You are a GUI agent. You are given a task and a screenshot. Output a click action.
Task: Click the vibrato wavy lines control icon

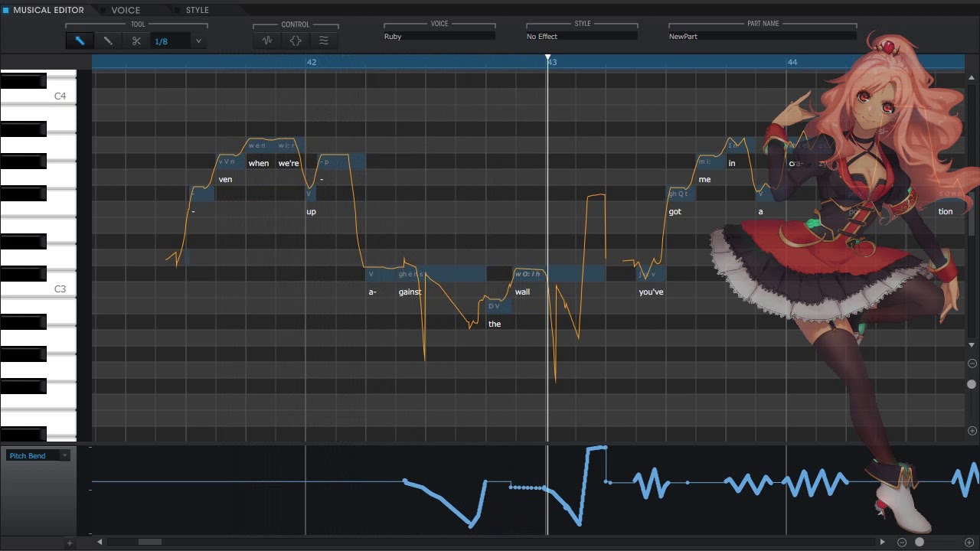pyautogui.click(x=324, y=41)
